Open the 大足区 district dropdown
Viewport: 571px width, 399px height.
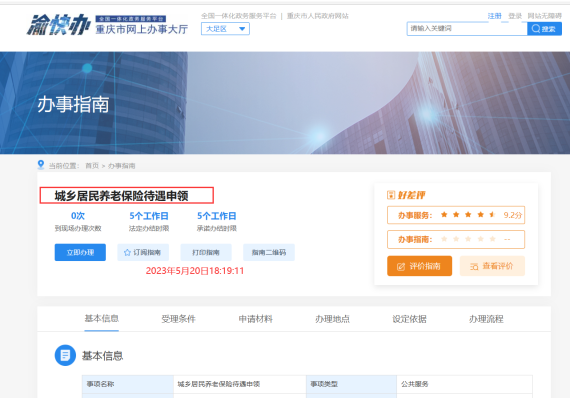[225, 29]
